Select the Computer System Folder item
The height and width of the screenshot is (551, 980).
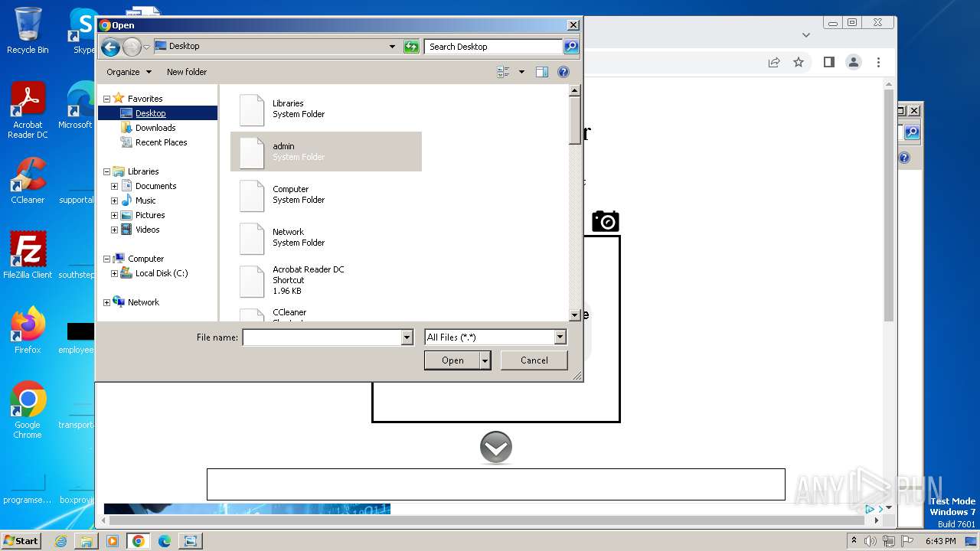(326, 194)
